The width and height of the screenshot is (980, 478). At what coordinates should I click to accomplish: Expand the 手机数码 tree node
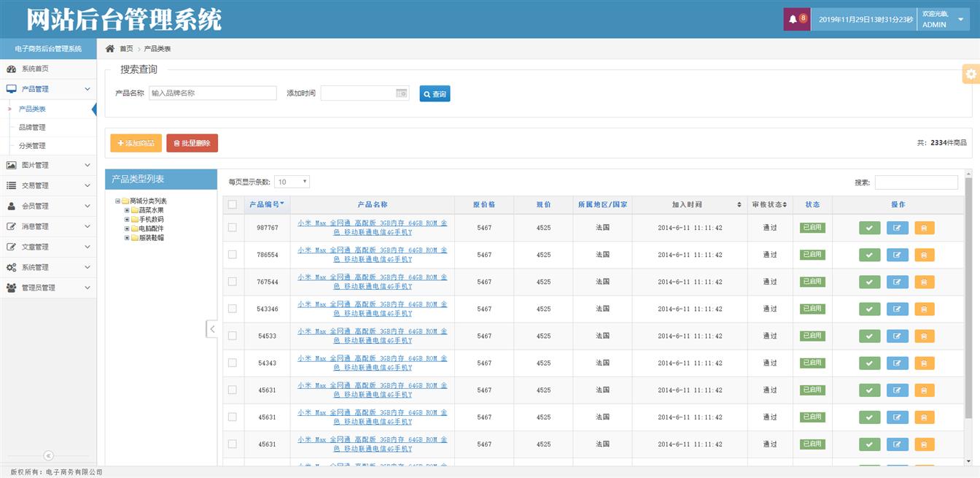127,219
